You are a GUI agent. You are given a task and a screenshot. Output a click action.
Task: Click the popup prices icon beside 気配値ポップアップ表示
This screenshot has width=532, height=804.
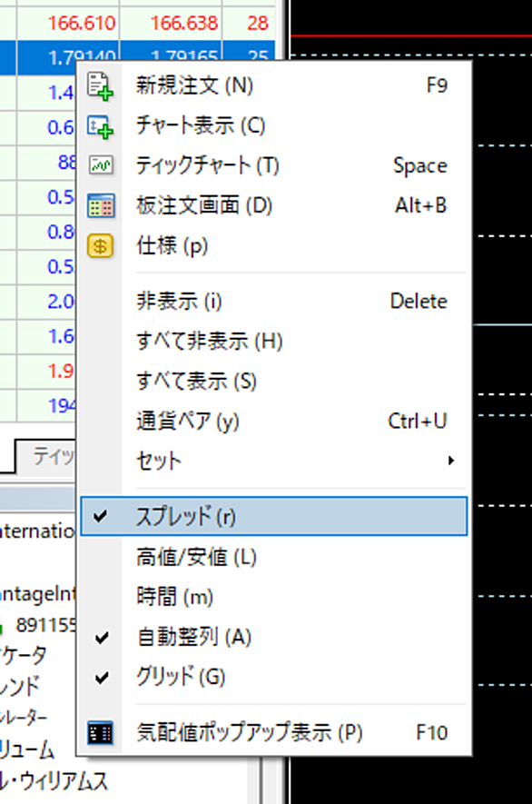point(100,733)
